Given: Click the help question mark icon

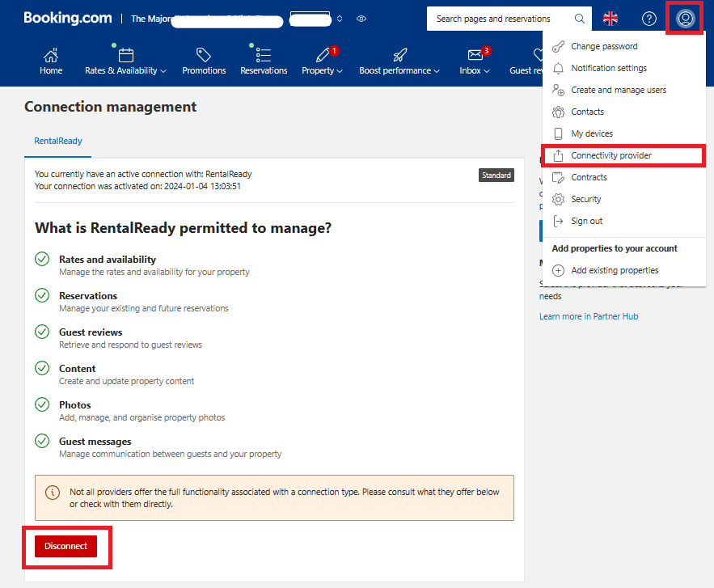Looking at the screenshot, I should tap(649, 19).
